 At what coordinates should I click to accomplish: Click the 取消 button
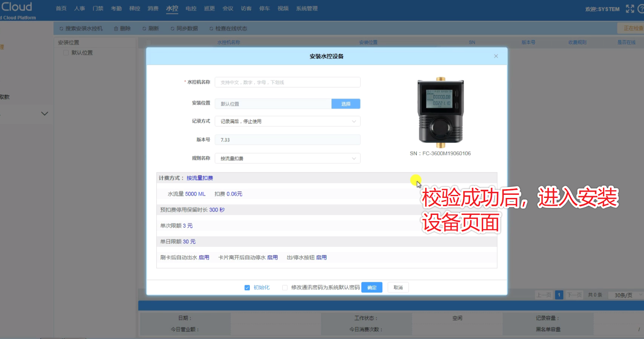pos(398,287)
